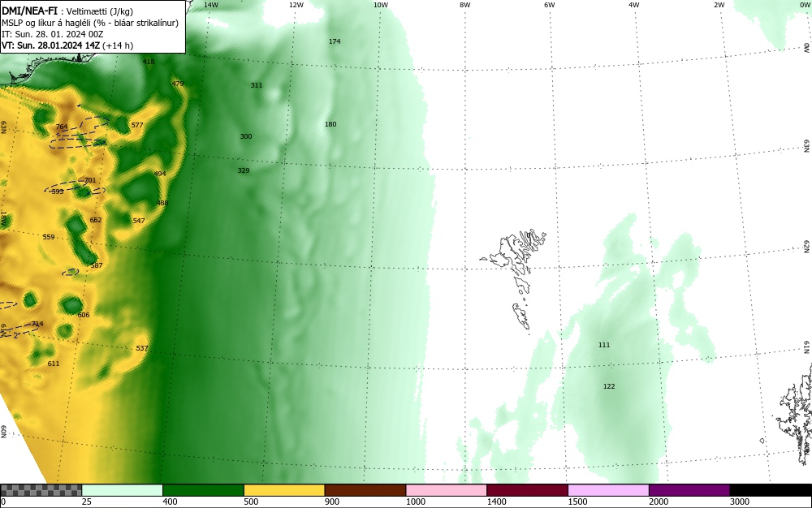This screenshot has height=508, width=812.
Task: Click the dark maroon 1400–1500 legend swatch
Action: 527,490
